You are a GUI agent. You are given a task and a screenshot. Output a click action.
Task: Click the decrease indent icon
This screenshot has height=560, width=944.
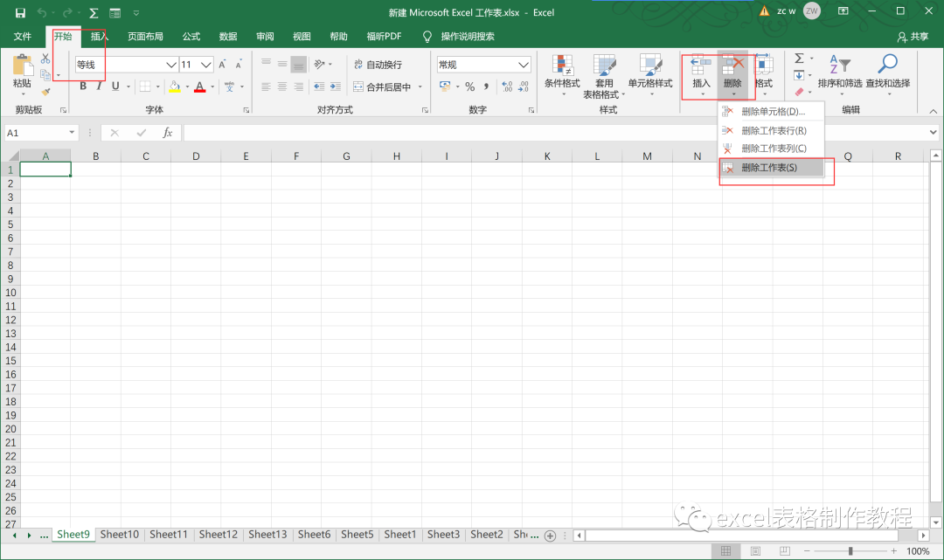[x=319, y=86]
